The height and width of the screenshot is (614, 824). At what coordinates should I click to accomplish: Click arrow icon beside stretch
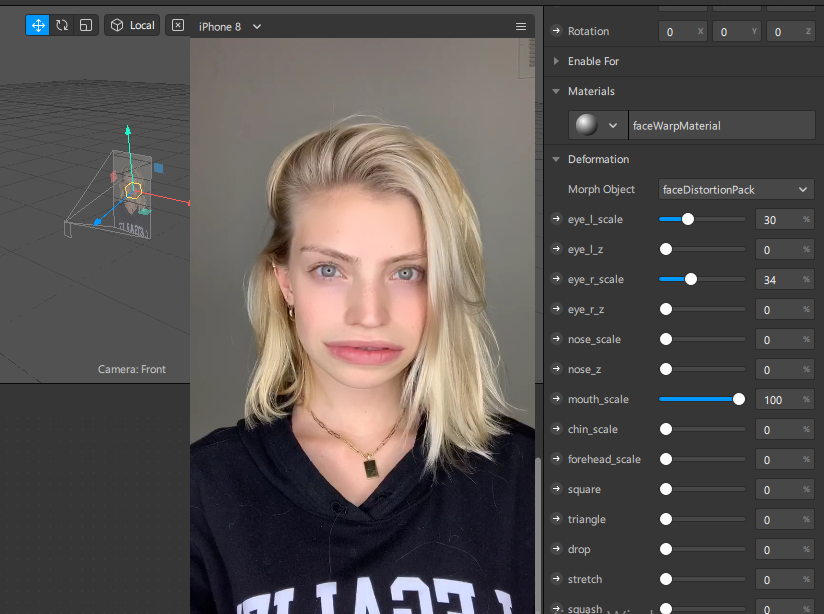(556, 578)
